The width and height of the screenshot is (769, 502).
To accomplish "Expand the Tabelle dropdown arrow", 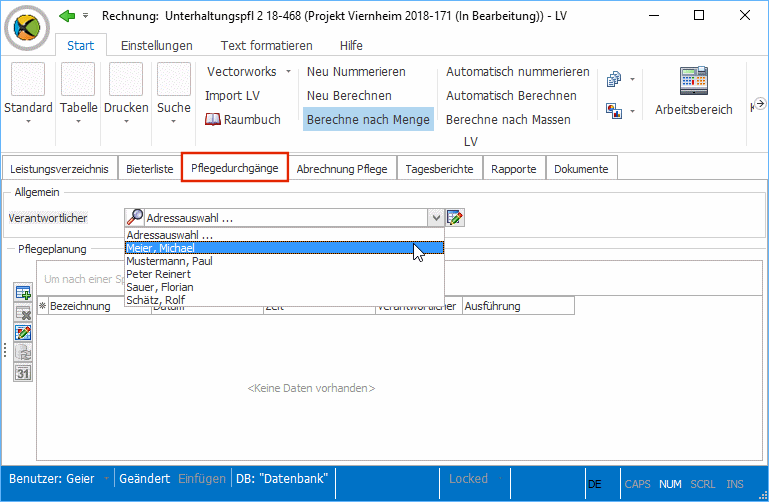I will (78, 121).
